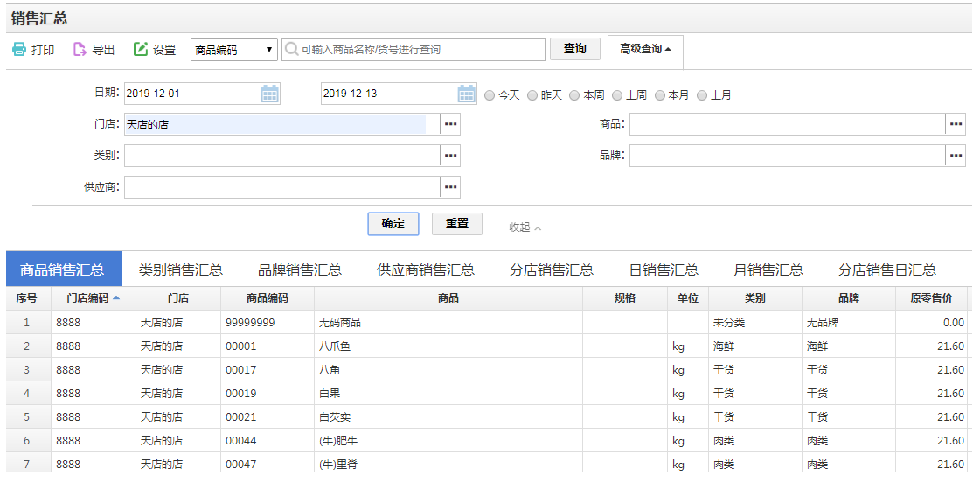Click the 设置 settings label
980x482 pixels.
(x=164, y=51)
